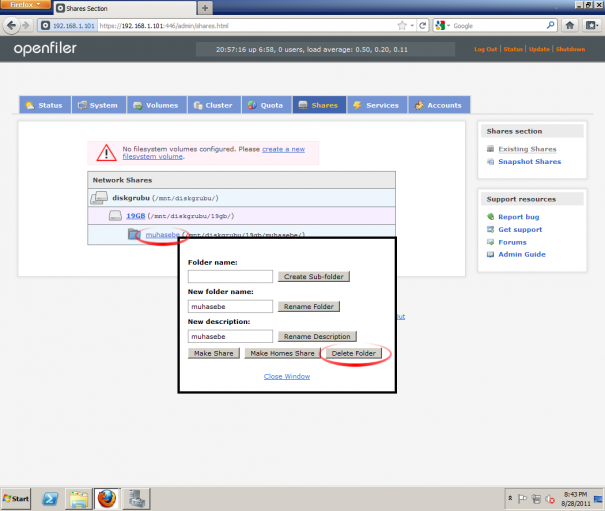This screenshot has height=511, width=605.
Task: Click the Snapshot Shares icon
Action: (490, 162)
